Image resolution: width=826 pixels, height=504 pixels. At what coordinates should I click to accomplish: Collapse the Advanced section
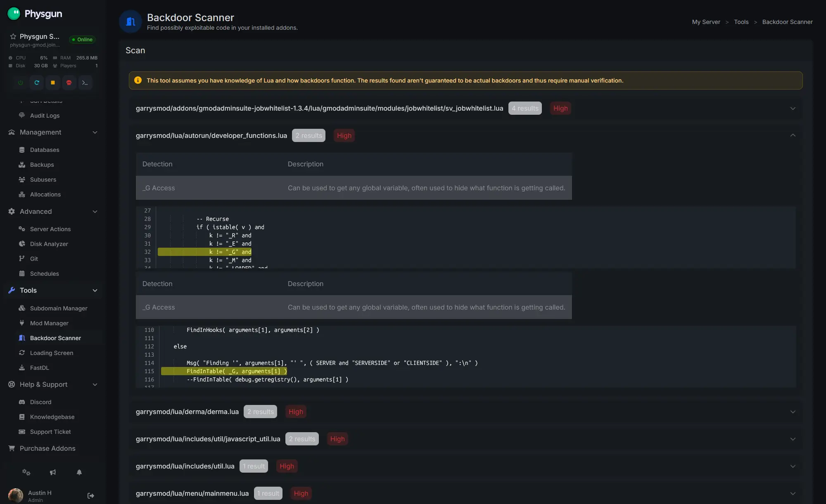[95, 211]
